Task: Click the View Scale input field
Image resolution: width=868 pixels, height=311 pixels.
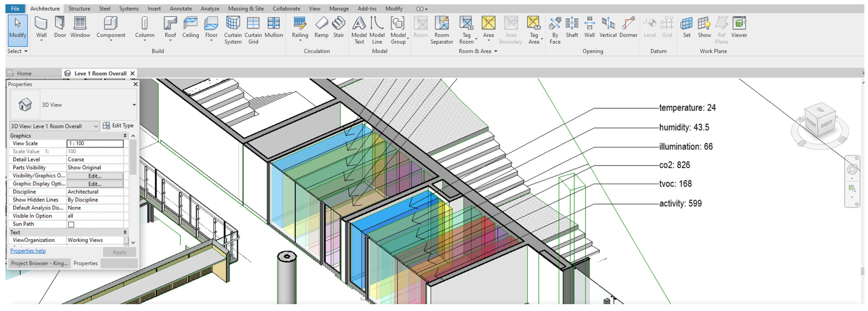Action: [95, 143]
